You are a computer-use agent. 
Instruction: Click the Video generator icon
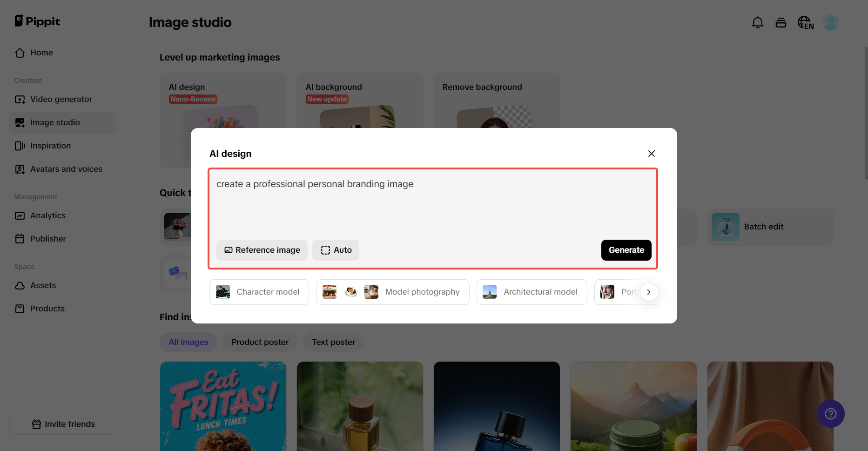point(20,99)
